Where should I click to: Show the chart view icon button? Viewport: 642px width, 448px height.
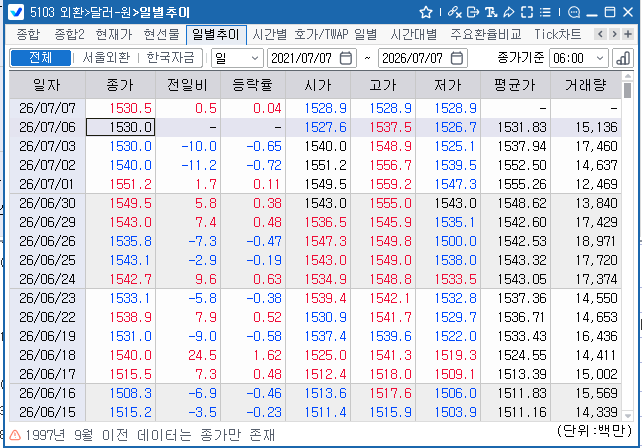click(623, 58)
